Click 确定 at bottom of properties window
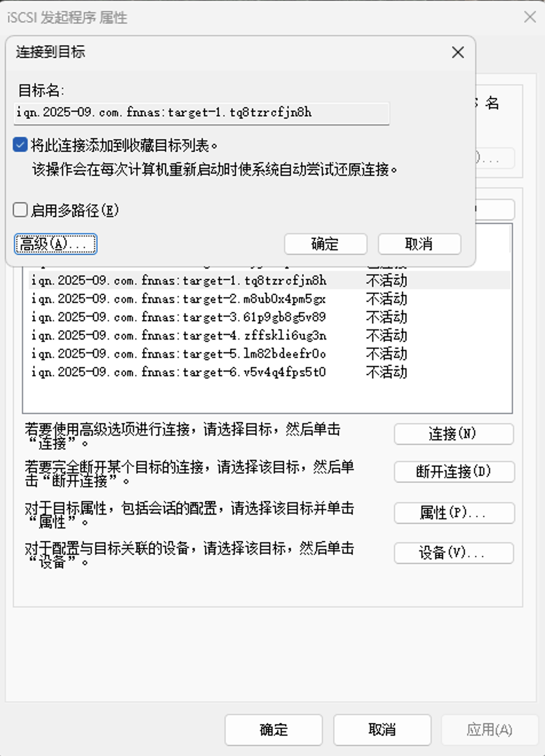545x756 pixels. coord(274,730)
